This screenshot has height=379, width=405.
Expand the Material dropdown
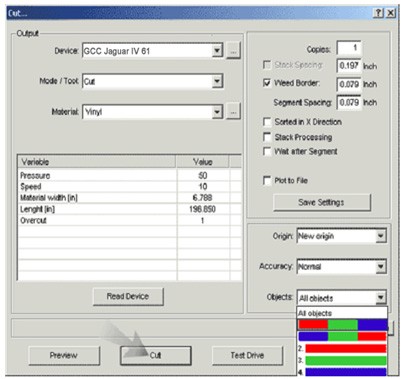point(217,112)
